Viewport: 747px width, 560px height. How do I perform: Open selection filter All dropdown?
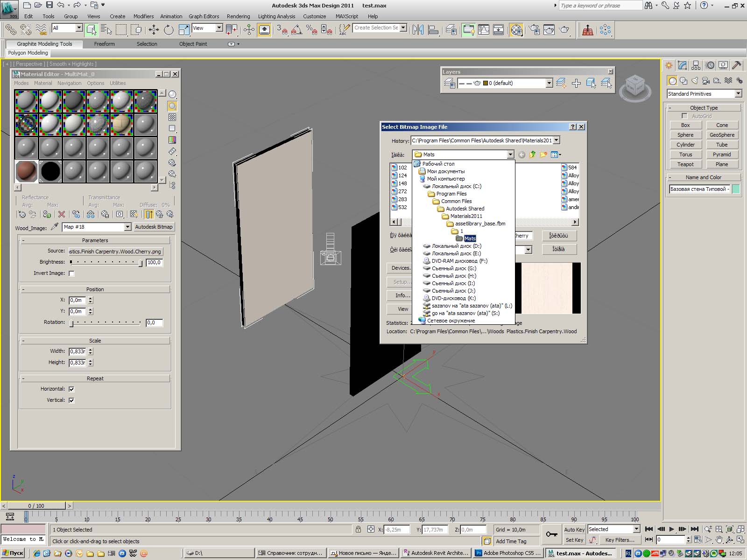pos(79,28)
